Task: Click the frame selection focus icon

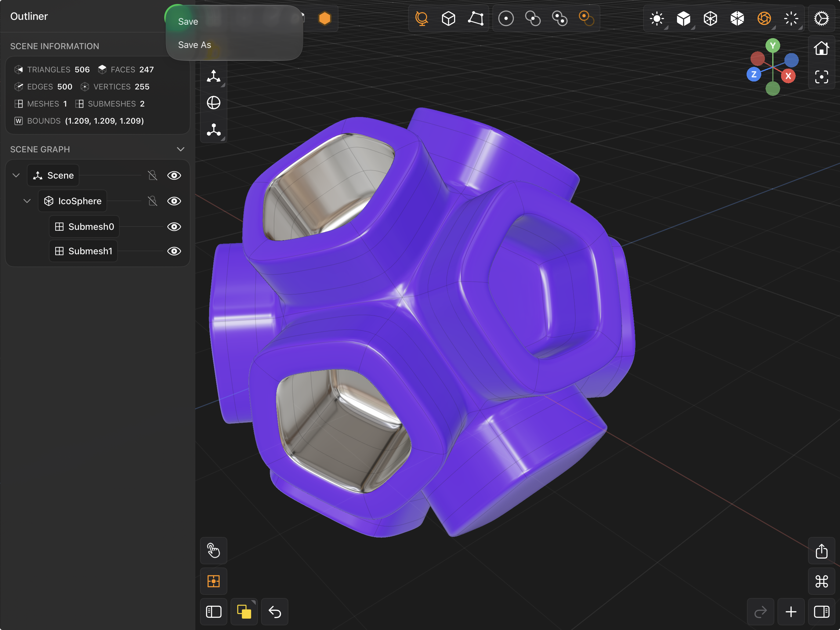Action: click(821, 77)
